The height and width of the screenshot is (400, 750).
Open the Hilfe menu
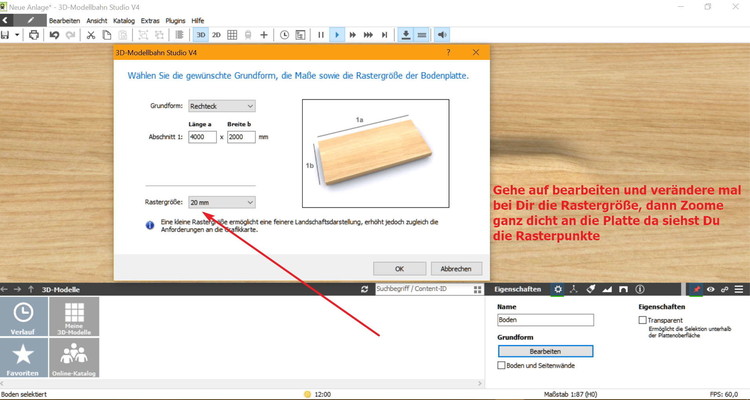tap(198, 21)
